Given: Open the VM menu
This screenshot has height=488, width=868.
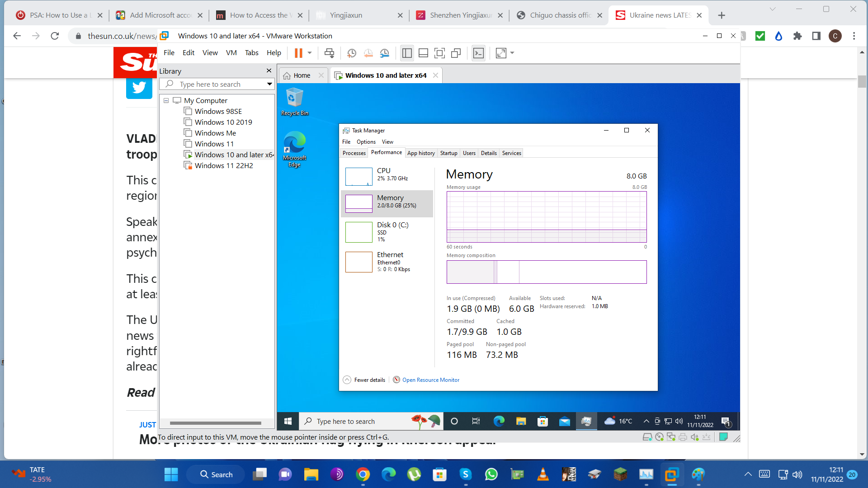Looking at the screenshot, I should [231, 53].
